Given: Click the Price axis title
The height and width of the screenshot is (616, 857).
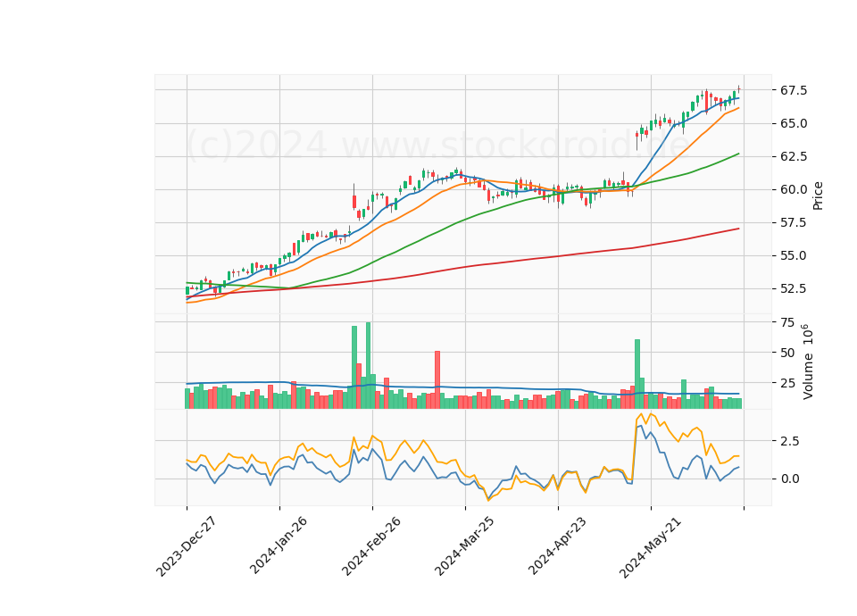Looking at the screenshot, I should point(818,196).
